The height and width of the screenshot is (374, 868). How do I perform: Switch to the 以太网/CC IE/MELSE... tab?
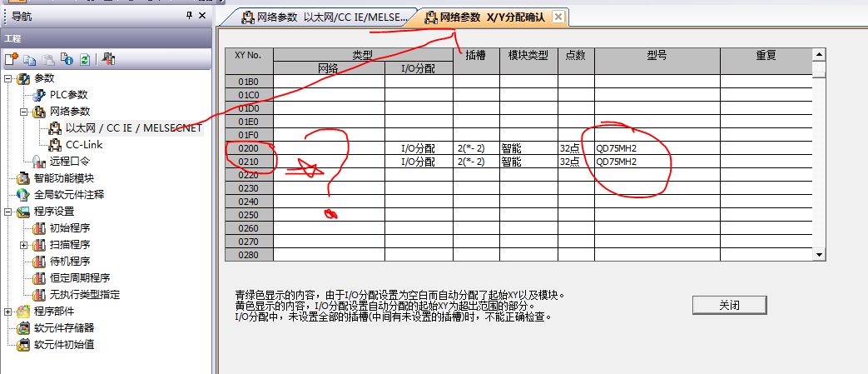[325, 17]
